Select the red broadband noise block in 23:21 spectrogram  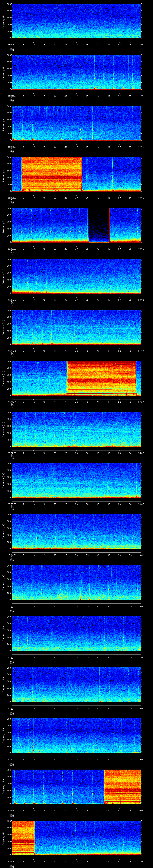[102, 378]
